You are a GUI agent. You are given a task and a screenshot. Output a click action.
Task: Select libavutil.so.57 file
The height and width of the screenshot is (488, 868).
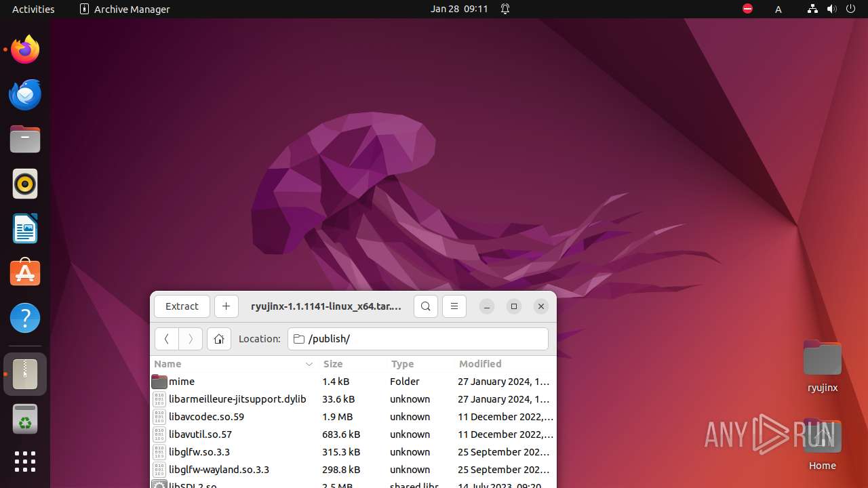tap(353, 434)
